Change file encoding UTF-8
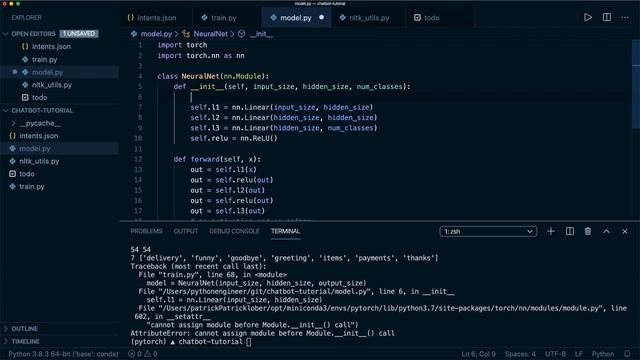 coord(555,354)
